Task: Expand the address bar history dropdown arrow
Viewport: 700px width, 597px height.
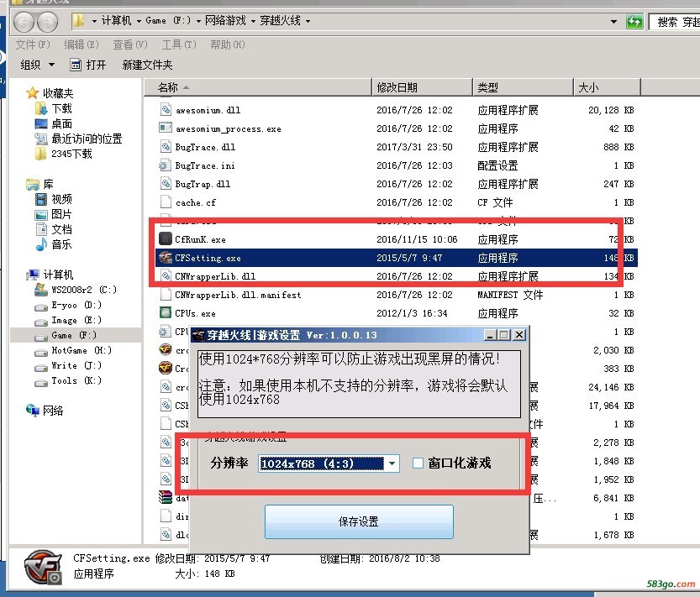Action: pos(613,22)
